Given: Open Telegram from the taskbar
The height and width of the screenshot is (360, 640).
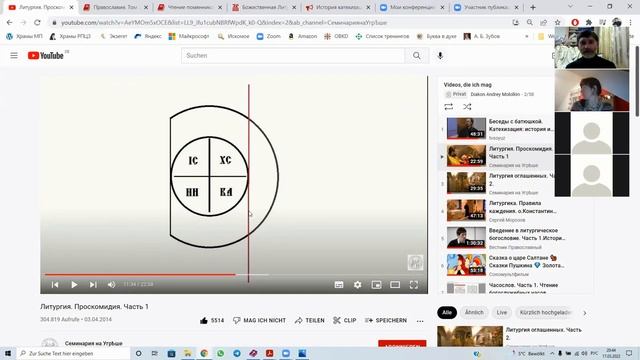Looking at the screenshot, I should 237,353.
